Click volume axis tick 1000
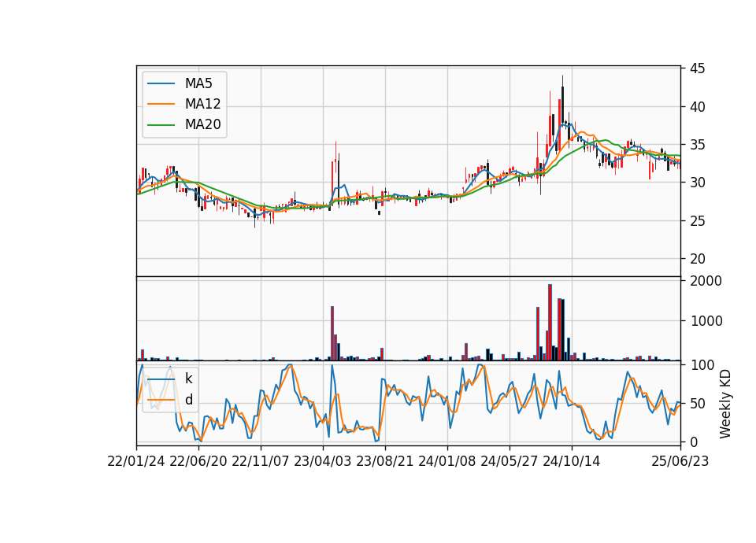Viewport: 756px width, 543px height. click(x=706, y=321)
